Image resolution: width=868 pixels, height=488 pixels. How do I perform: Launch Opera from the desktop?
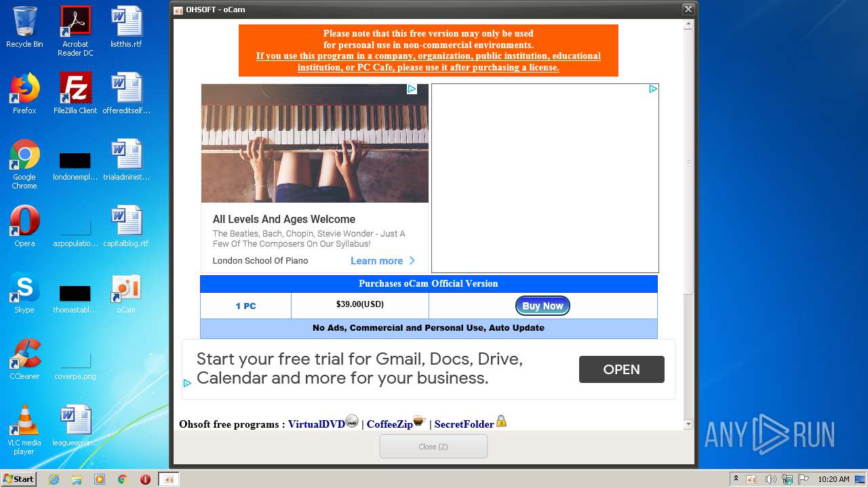(24, 226)
